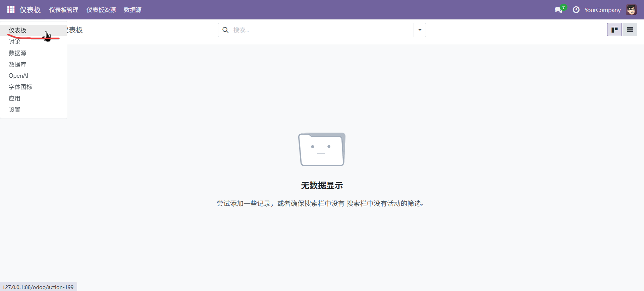This screenshot has height=291, width=644.
Task: Expand the search filter dropdown arrow
Action: click(x=420, y=30)
